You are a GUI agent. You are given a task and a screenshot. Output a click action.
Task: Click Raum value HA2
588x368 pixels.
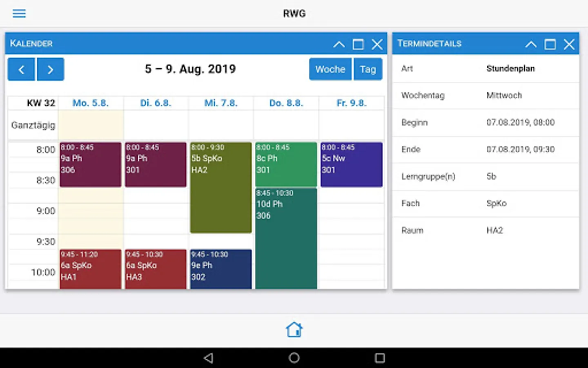point(494,230)
